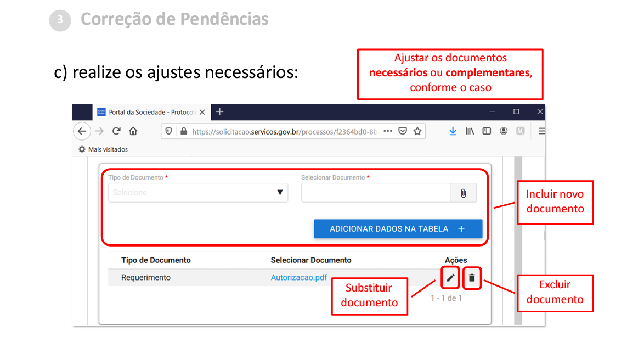Open the downloads arrow icon
Screen dimensions: 644x364
tap(453, 131)
